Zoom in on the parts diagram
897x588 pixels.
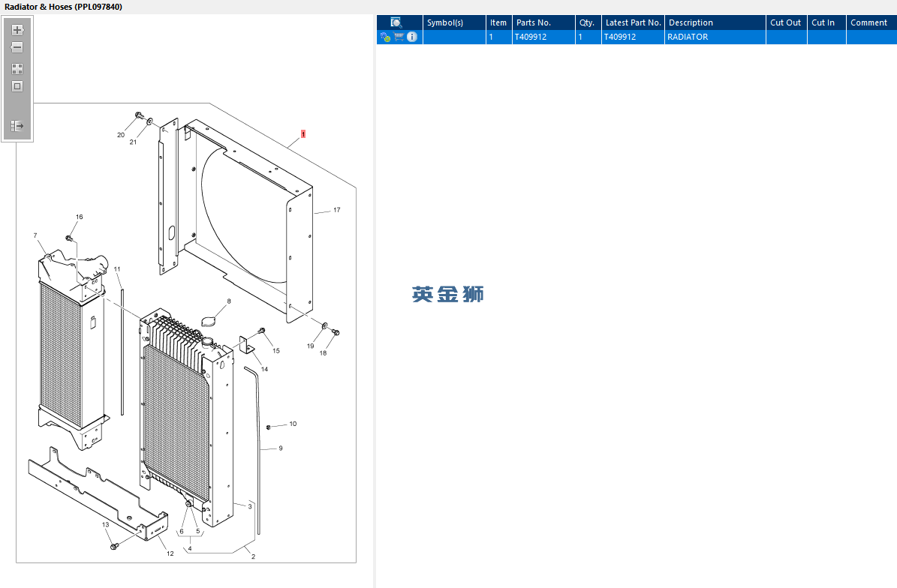tap(17, 30)
